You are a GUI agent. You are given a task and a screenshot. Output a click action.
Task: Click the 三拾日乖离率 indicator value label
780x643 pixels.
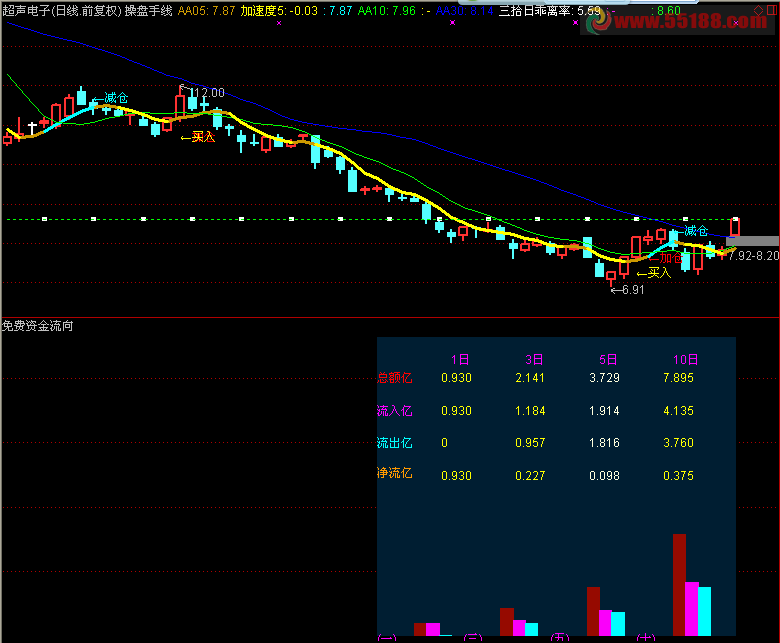550,10
